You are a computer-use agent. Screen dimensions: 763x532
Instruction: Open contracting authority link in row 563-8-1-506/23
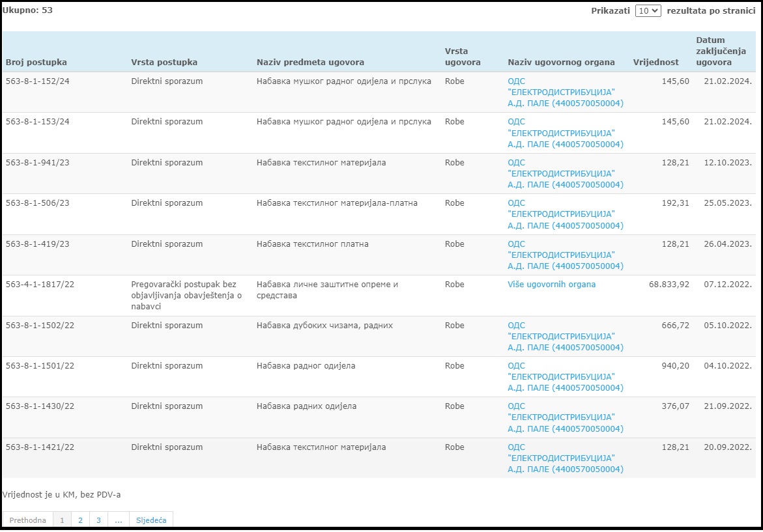point(566,214)
